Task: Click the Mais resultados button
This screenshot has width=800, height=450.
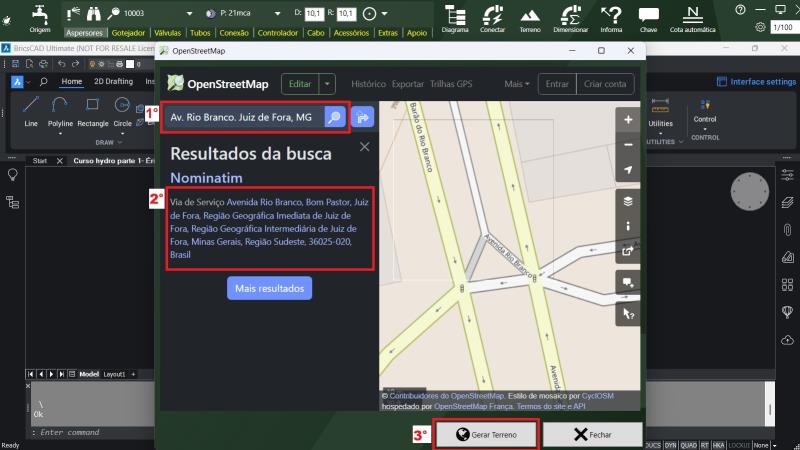Action: [269, 288]
